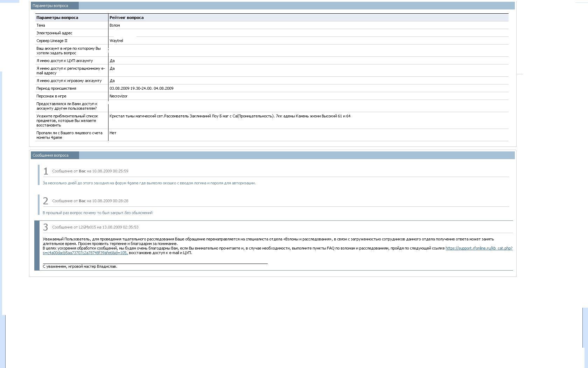The height and width of the screenshot is (368, 588).
Task: Click the 'Персонаж в игре' row label
Action: [51, 96]
